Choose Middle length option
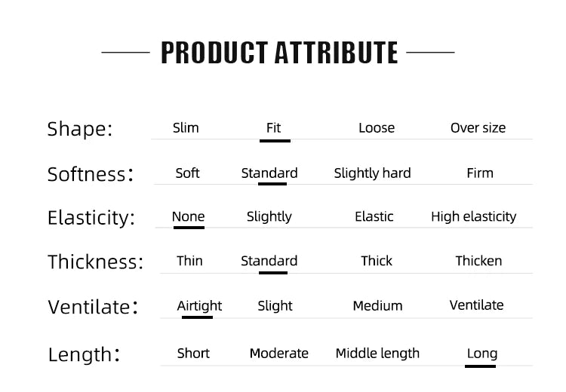The height and width of the screenshot is (392, 566). [x=377, y=354]
